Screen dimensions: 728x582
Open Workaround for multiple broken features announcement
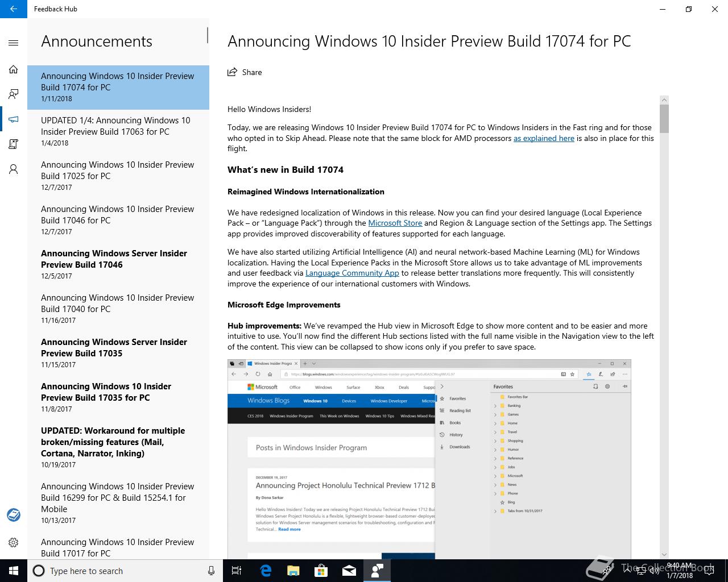pos(118,447)
